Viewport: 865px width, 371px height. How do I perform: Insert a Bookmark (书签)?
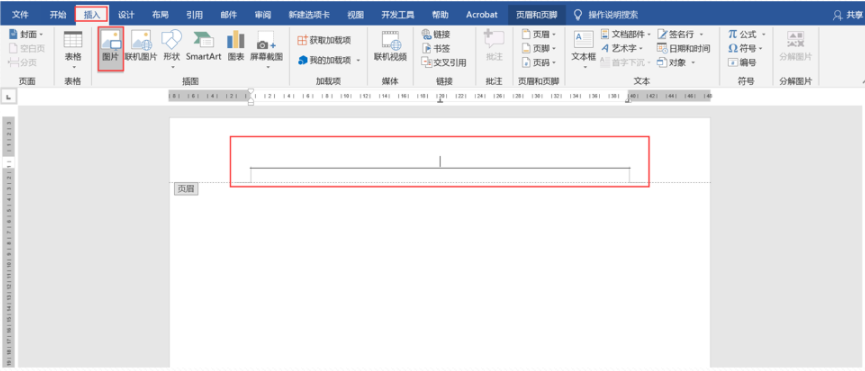tap(436, 49)
